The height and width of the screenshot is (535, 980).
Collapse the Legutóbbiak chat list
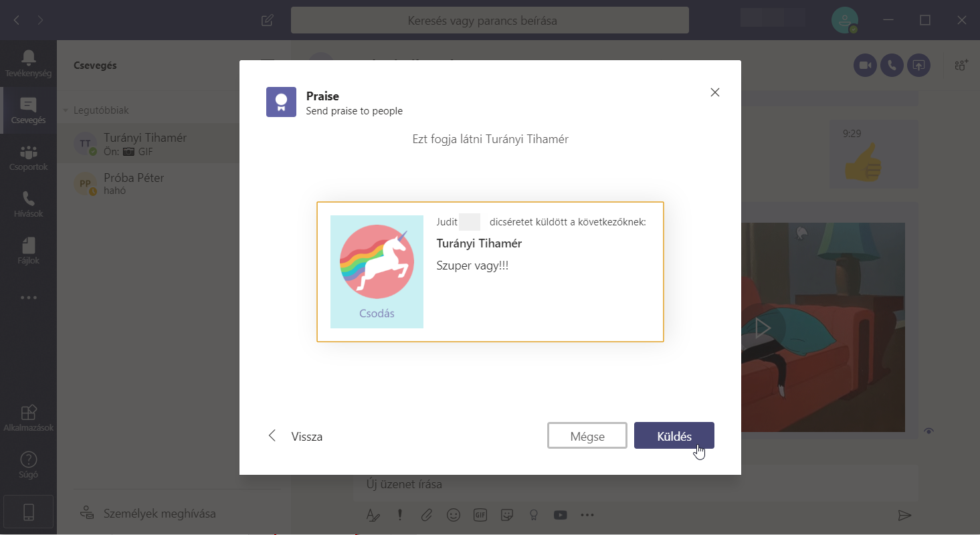(x=66, y=110)
